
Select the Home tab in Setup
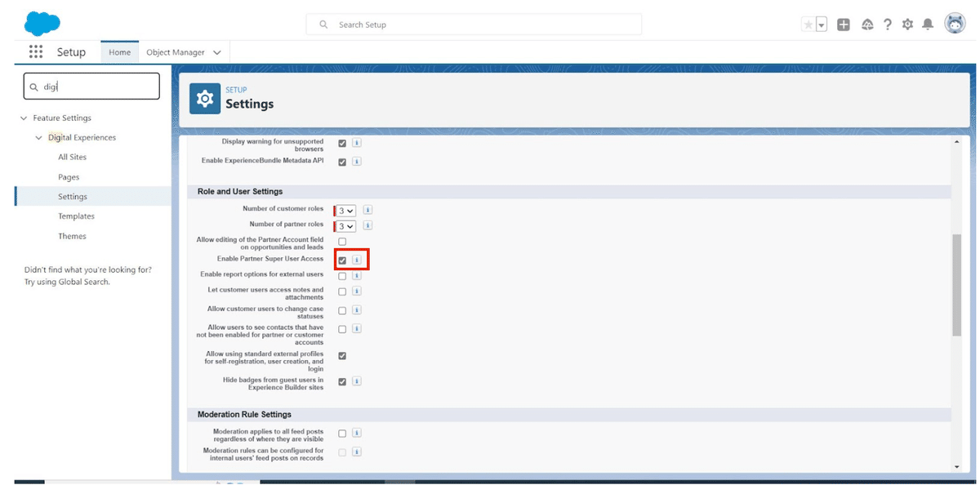119,51
